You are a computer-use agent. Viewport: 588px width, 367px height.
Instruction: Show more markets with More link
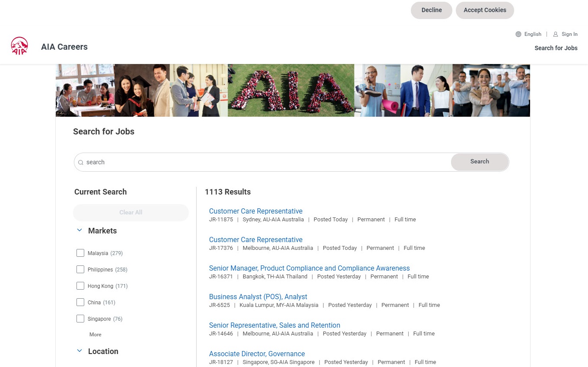point(95,335)
